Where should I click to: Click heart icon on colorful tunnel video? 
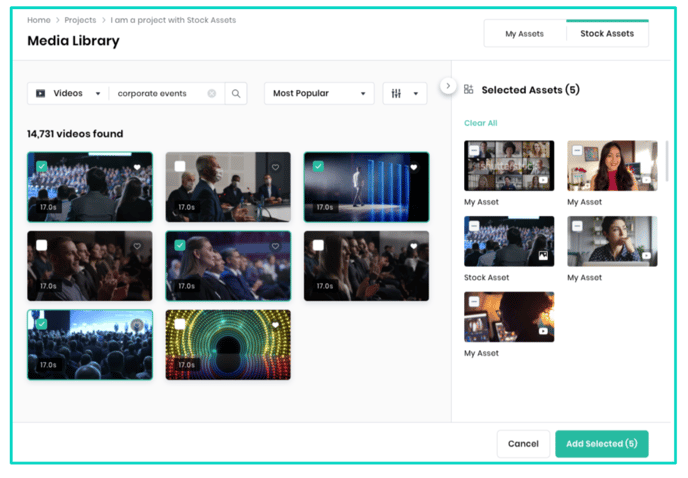(x=275, y=325)
